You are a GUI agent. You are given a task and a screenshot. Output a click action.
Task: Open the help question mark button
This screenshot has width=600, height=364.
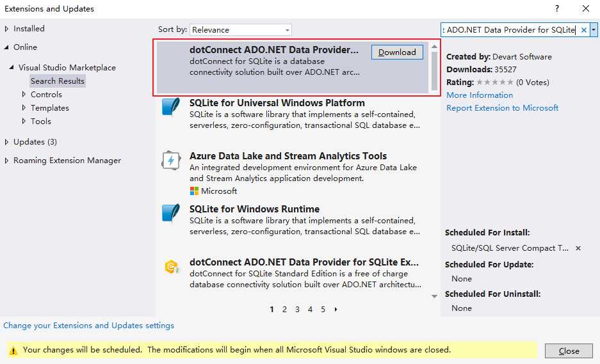point(557,8)
